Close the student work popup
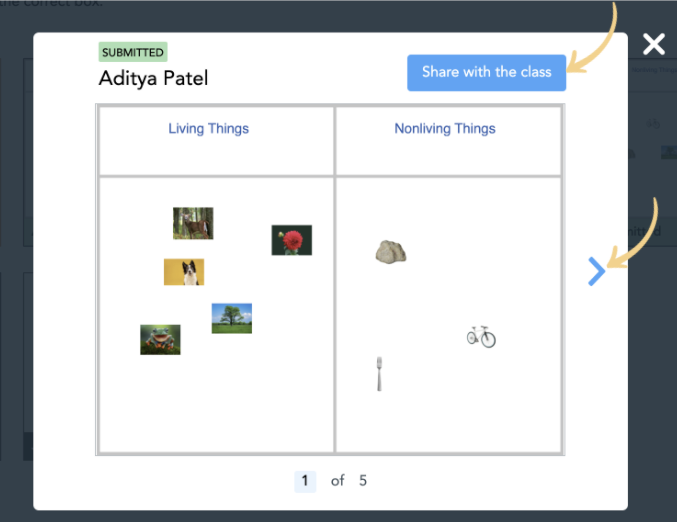The width and height of the screenshot is (677, 522). (x=653, y=44)
